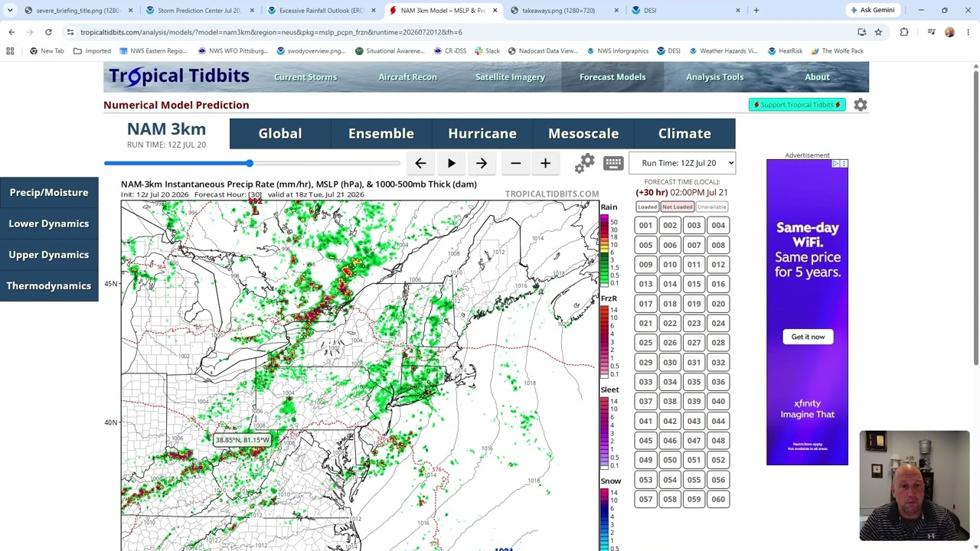Viewport: 980px width, 551px height.
Task: Go back in browser history
Action: tap(11, 32)
